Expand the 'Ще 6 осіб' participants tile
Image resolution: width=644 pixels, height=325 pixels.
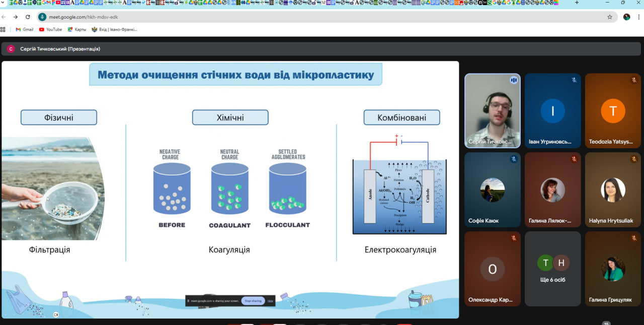click(552, 268)
